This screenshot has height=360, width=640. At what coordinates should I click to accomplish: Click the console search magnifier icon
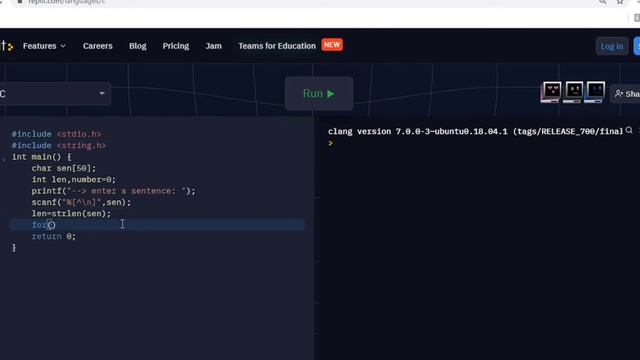point(629,130)
